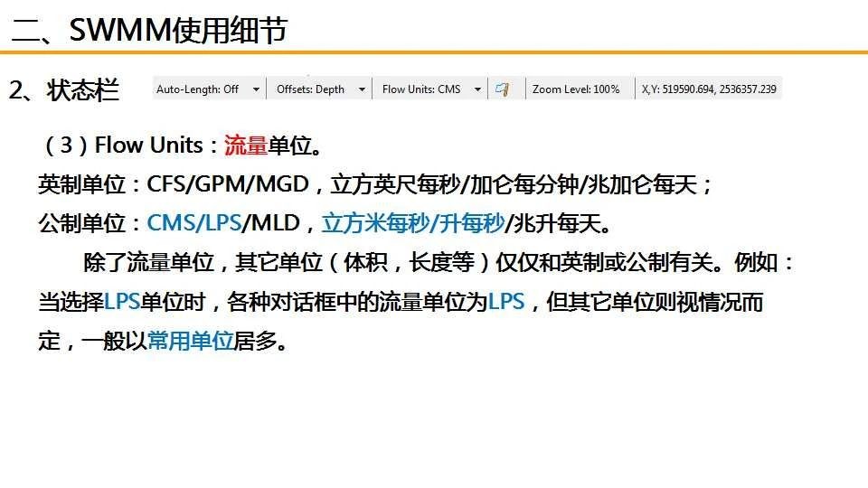Click the slide title 二、SWMM使用细节
Viewport: 868px width, 488px height.
(x=149, y=32)
